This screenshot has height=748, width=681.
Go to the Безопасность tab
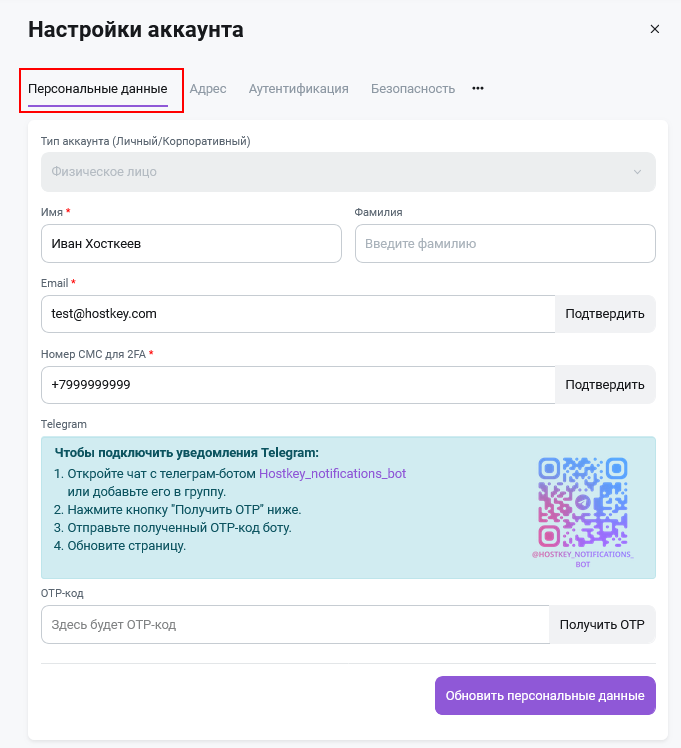(413, 89)
